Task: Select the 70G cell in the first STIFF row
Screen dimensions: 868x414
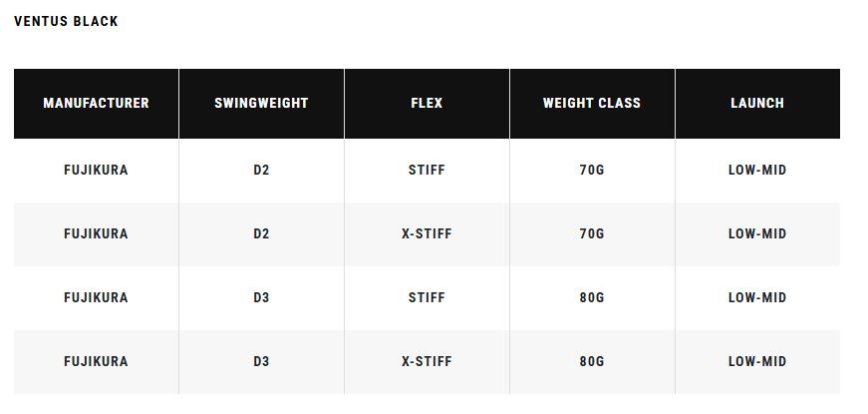Action: pyautogui.click(x=592, y=170)
